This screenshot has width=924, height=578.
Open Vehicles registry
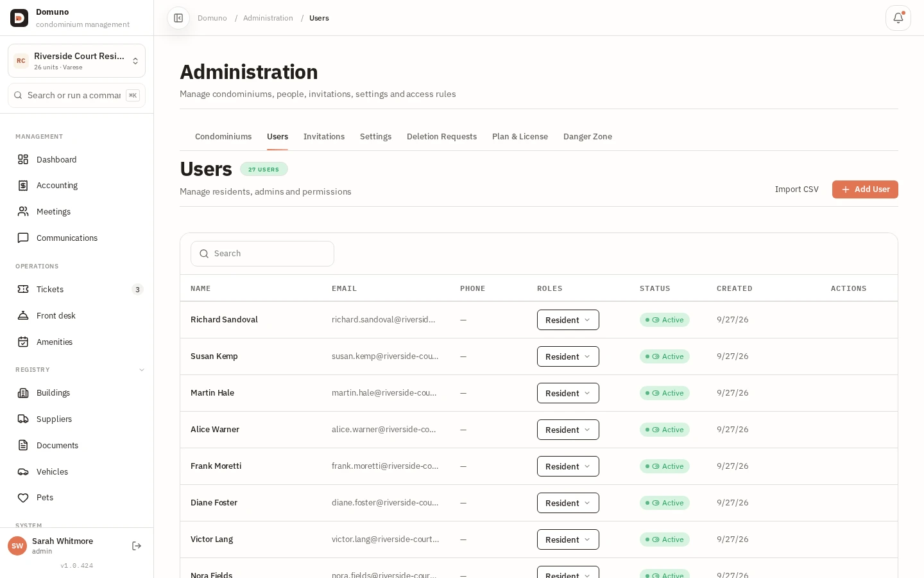76,471
